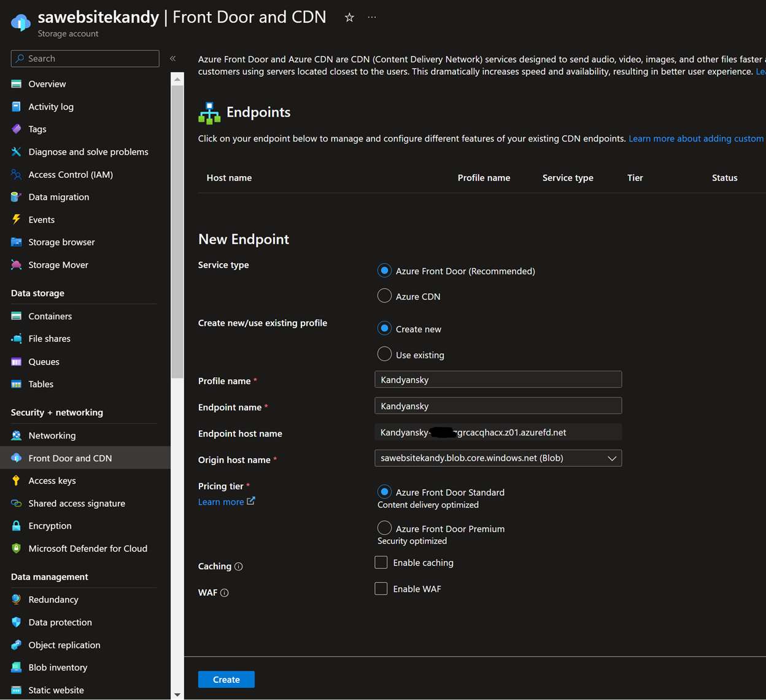Choose the Create new profile option
766x700 pixels.
384,329
